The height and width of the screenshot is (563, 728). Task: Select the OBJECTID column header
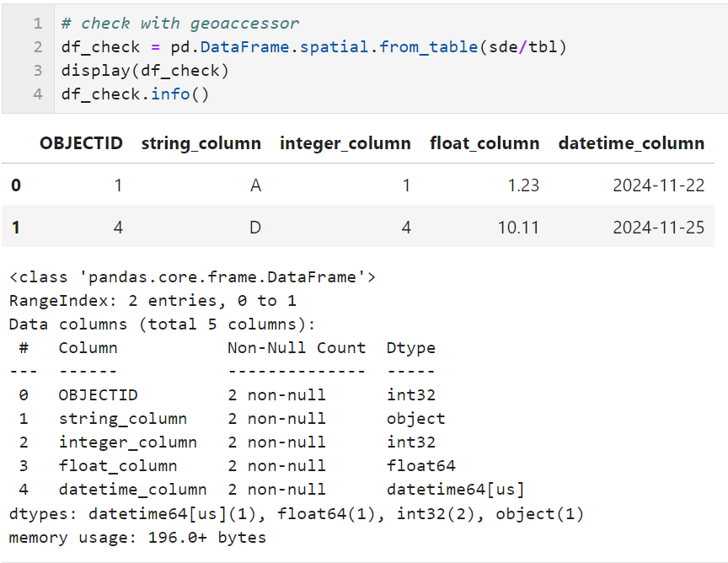tap(81, 142)
